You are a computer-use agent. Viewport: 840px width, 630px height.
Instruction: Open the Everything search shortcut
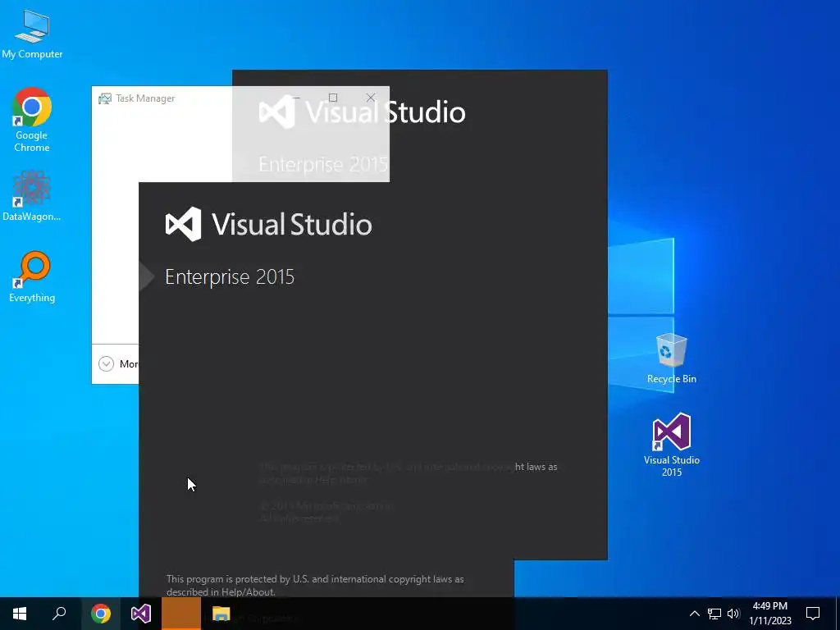pyautogui.click(x=32, y=277)
